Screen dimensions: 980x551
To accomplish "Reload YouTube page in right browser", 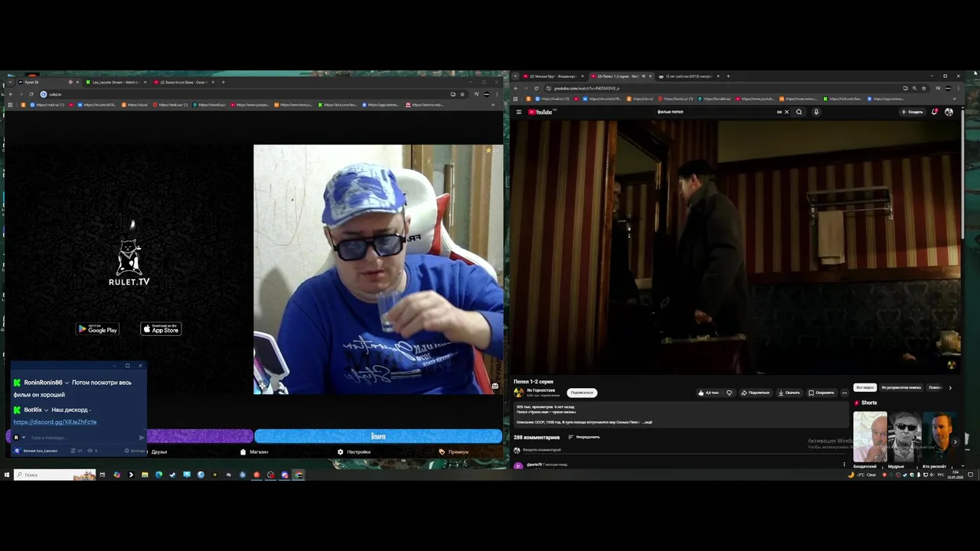I will point(537,88).
